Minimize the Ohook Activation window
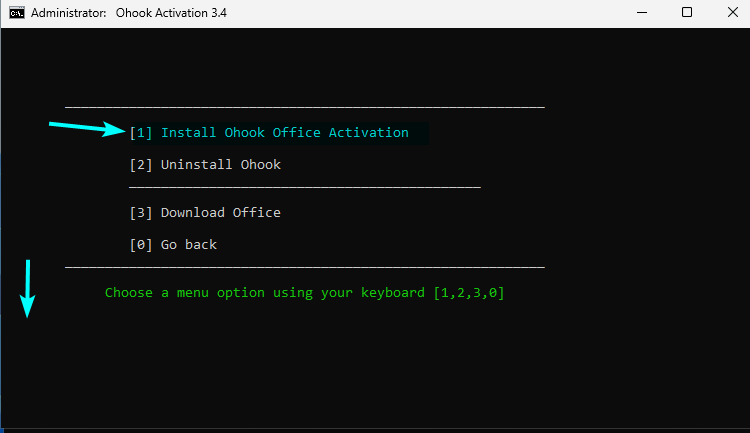750x433 pixels. tap(642, 13)
